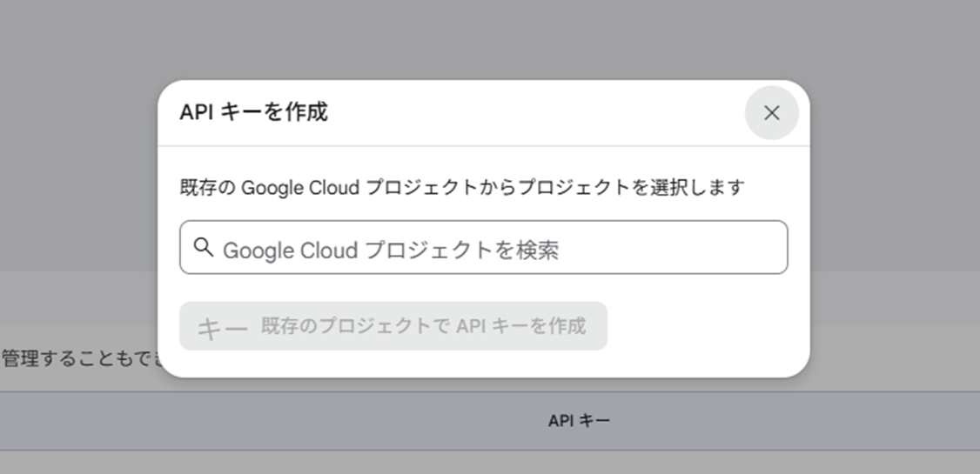This screenshot has height=474, width=980.
Task: Click the right end of the project search box
Action: (x=766, y=248)
